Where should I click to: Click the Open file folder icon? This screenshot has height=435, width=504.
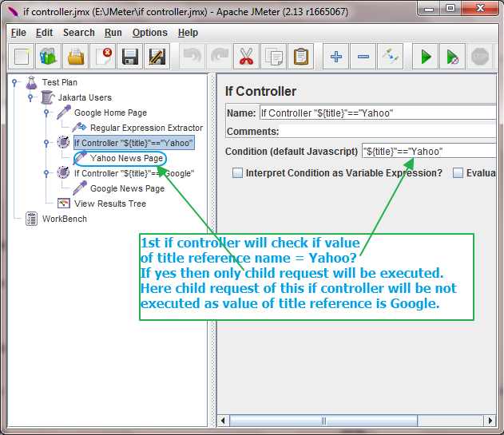[76, 57]
